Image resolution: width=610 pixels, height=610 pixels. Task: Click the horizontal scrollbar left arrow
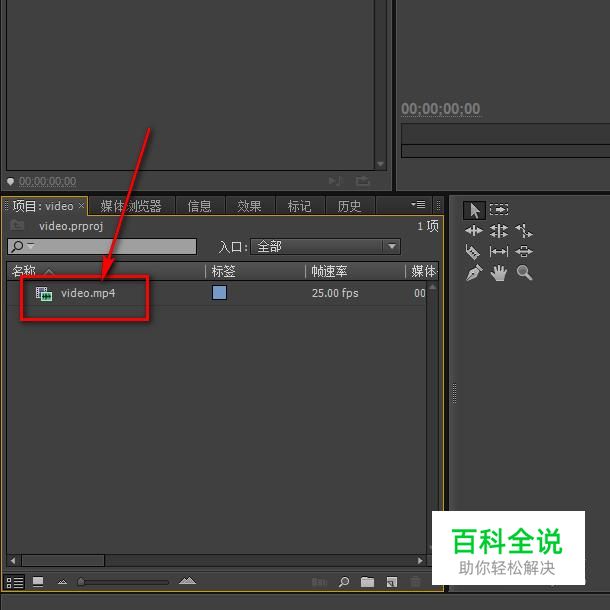(13, 561)
